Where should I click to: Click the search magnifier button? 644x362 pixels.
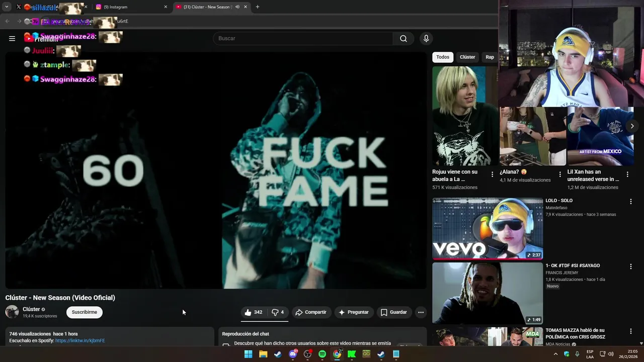[x=404, y=38]
